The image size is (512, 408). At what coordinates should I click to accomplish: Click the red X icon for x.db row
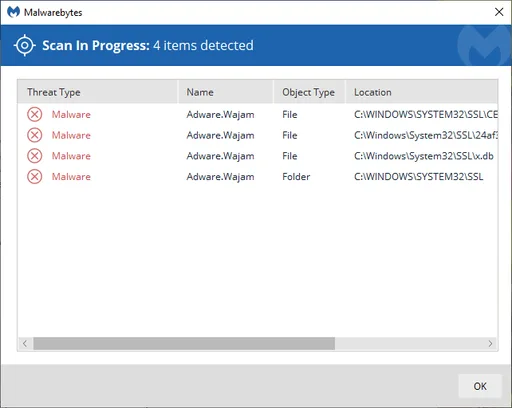tap(35, 156)
